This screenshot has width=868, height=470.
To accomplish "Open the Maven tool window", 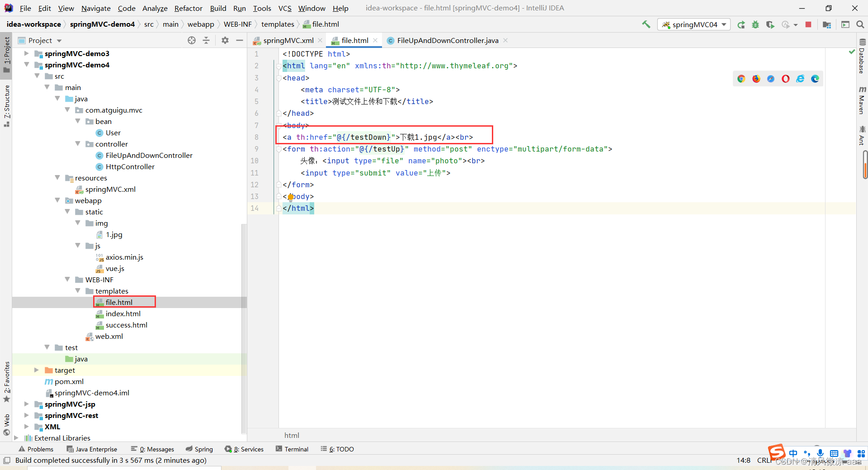I will pos(862,100).
